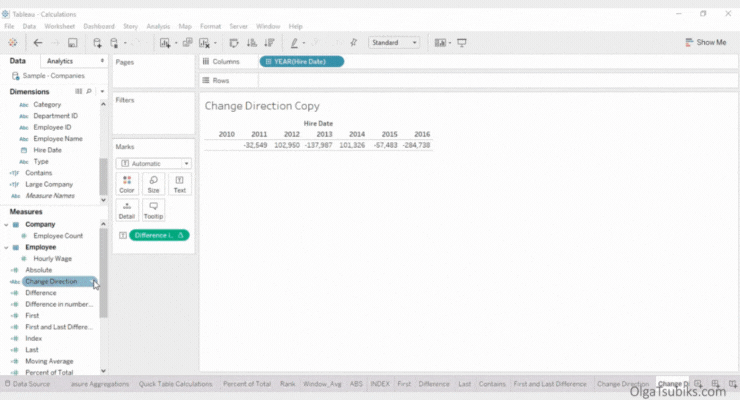Click the value 102,950 cell

[287, 145]
